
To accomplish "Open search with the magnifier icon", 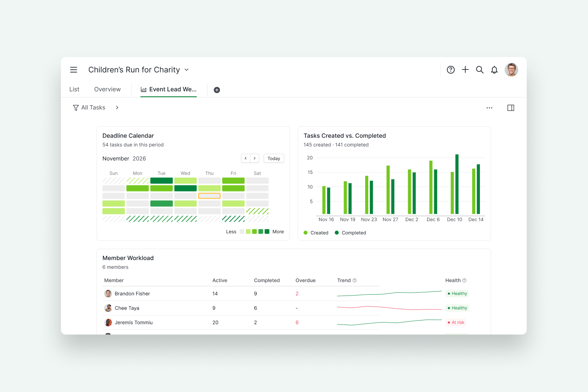I will (x=480, y=70).
